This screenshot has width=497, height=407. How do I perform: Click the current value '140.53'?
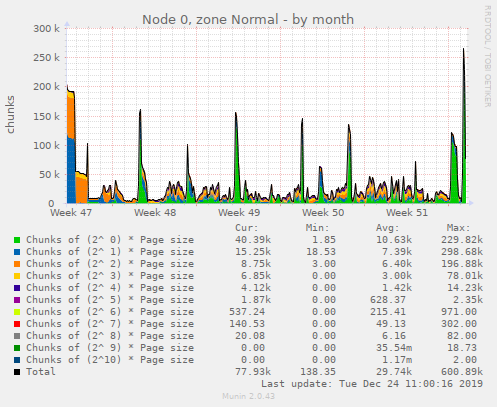[247, 324]
